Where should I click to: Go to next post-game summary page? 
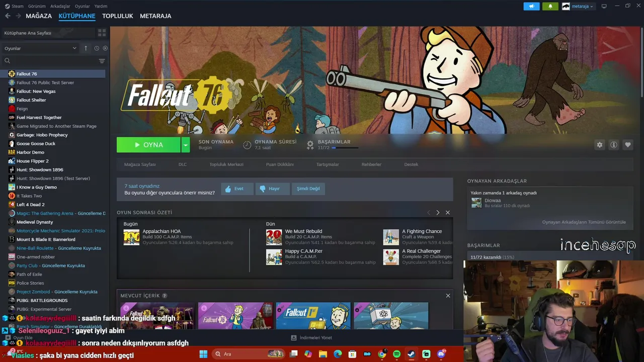[x=438, y=213]
